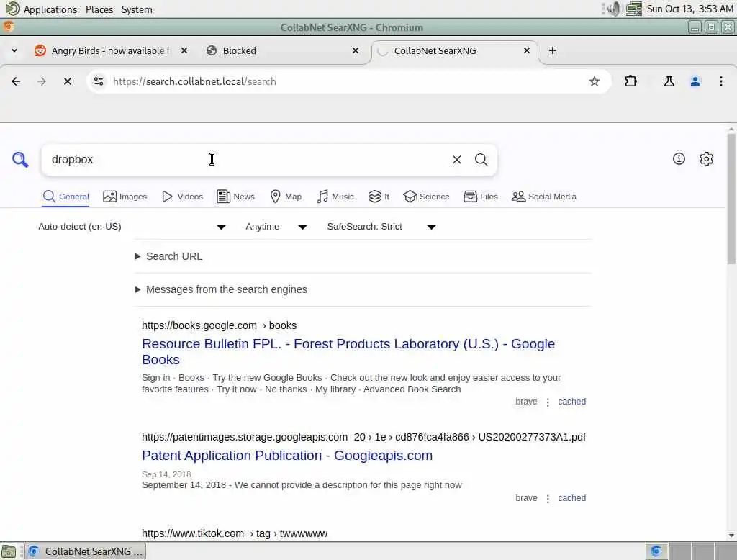The height and width of the screenshot is (560, 737).
Task: Select the Science search category
Action: pos(426,197)
